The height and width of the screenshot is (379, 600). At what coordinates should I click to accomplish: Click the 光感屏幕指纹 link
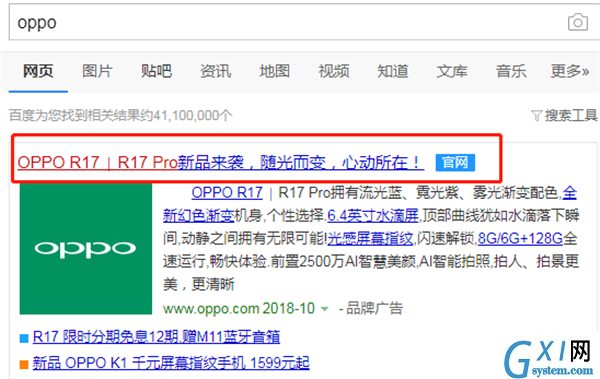point(370,239)
